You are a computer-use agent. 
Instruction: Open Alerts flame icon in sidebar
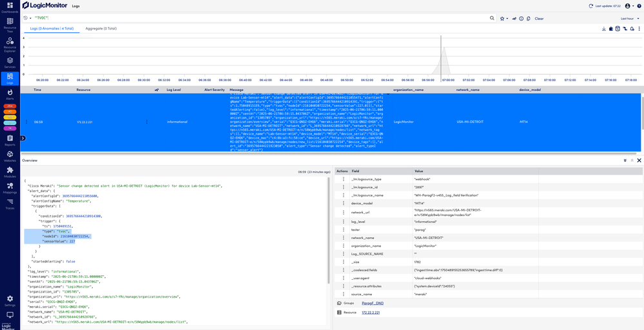[10, 95]
